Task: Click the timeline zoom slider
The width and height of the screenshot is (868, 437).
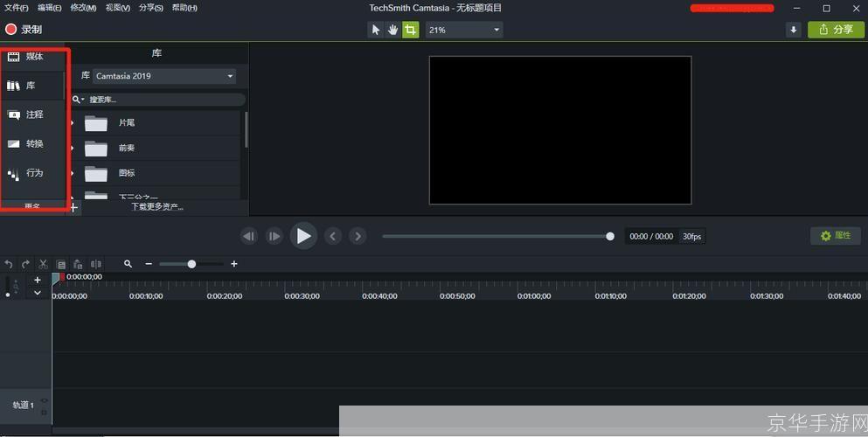Action: coord(191,264)
